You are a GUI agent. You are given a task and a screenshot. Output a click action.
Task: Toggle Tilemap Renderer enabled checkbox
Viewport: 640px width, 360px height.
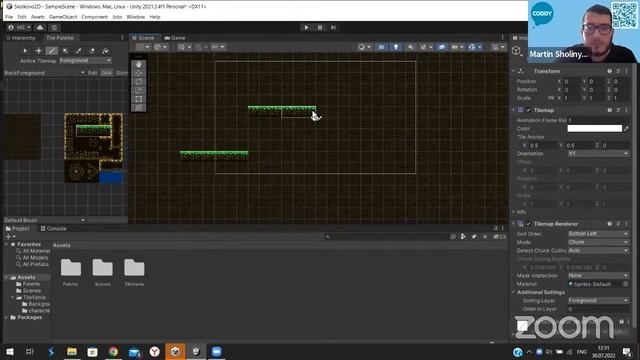[529, 224]
